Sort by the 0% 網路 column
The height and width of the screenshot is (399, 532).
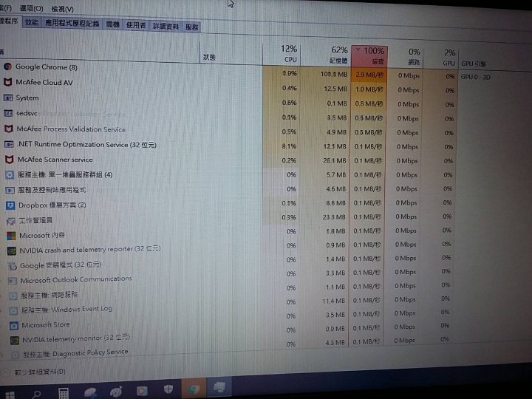click(405, 57)
